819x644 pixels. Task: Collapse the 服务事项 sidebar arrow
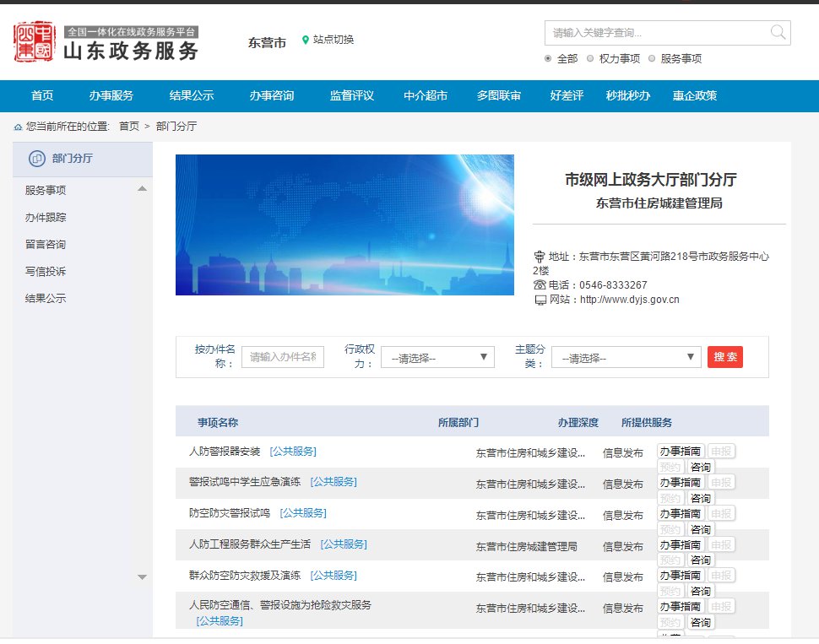point(142,189)
